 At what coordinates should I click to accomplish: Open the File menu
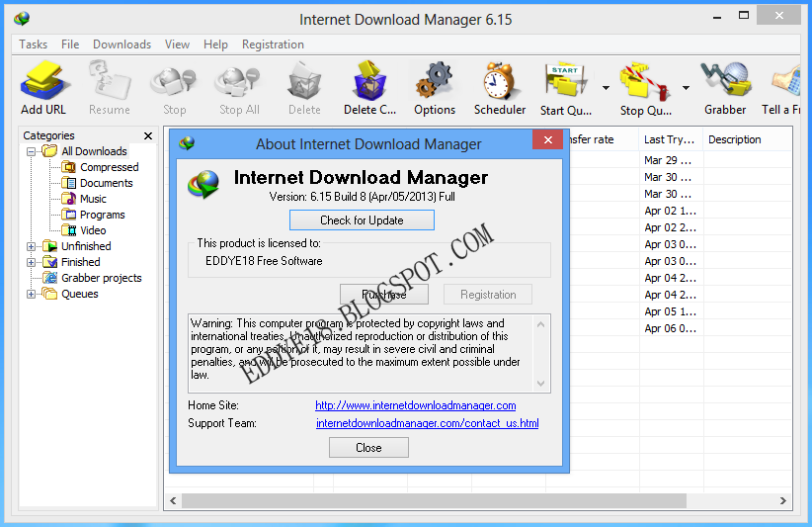click(x=70, y=44)
